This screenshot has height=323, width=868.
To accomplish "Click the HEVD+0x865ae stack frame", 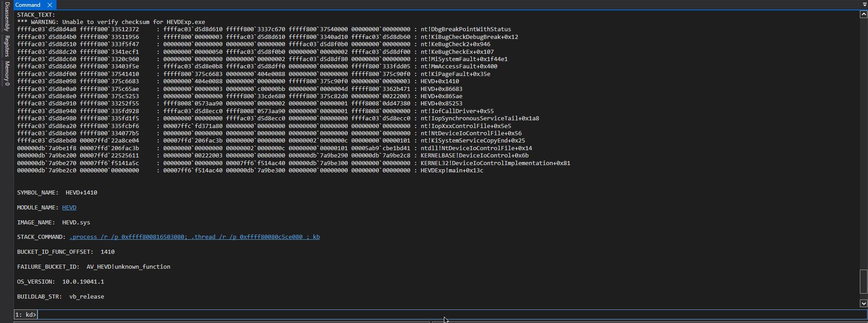I will (441, 96).
